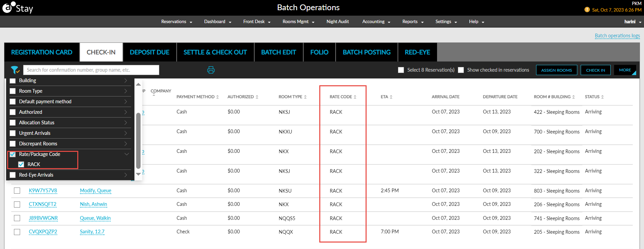This screenshot has height=249, width=644.
Task: Open confirmation CTXNSQFT2 link
Action: pos(43,204)
